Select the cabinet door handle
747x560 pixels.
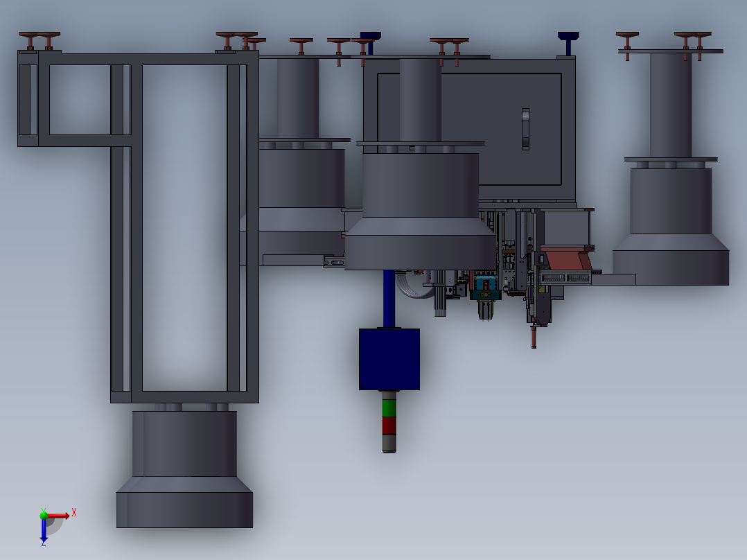(525, 129)
